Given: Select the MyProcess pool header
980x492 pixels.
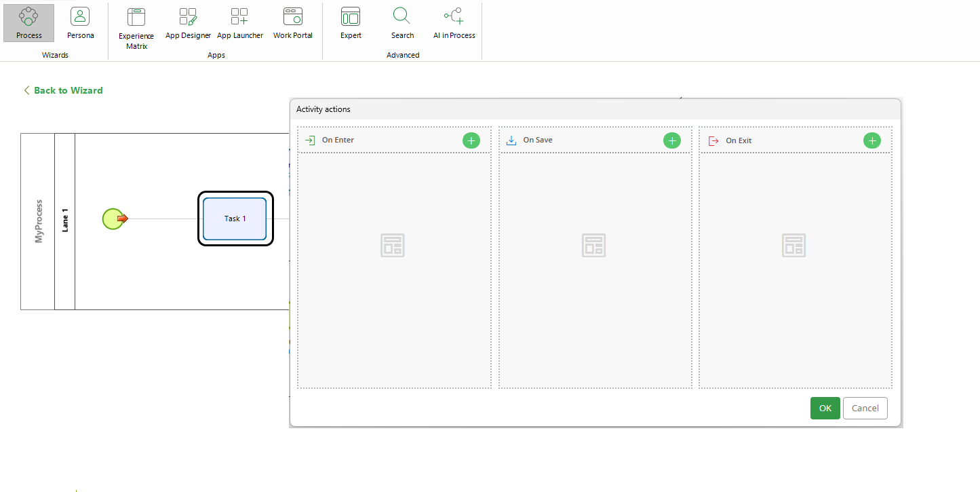Looking at the screenshot, I should tap(38, 221).
